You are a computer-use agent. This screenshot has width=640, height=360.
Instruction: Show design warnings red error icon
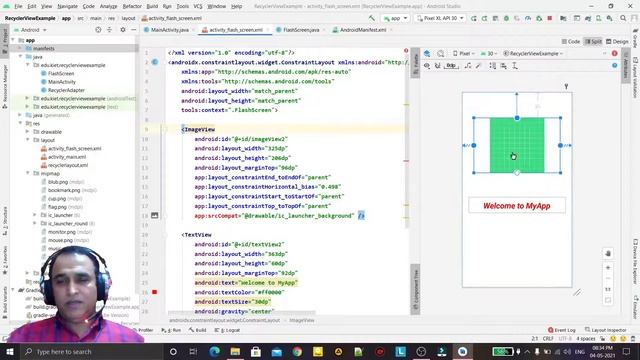point(615,53)
